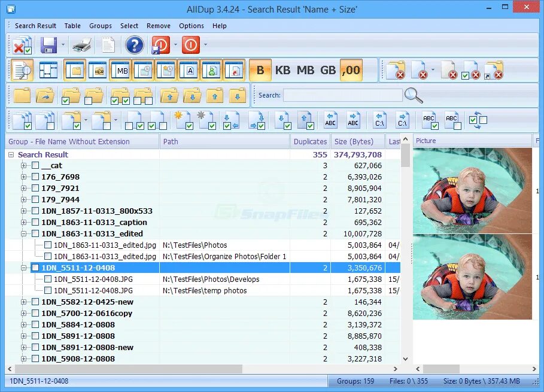
Task: Toggle the file preview magnifier icon
Action: 22,71
